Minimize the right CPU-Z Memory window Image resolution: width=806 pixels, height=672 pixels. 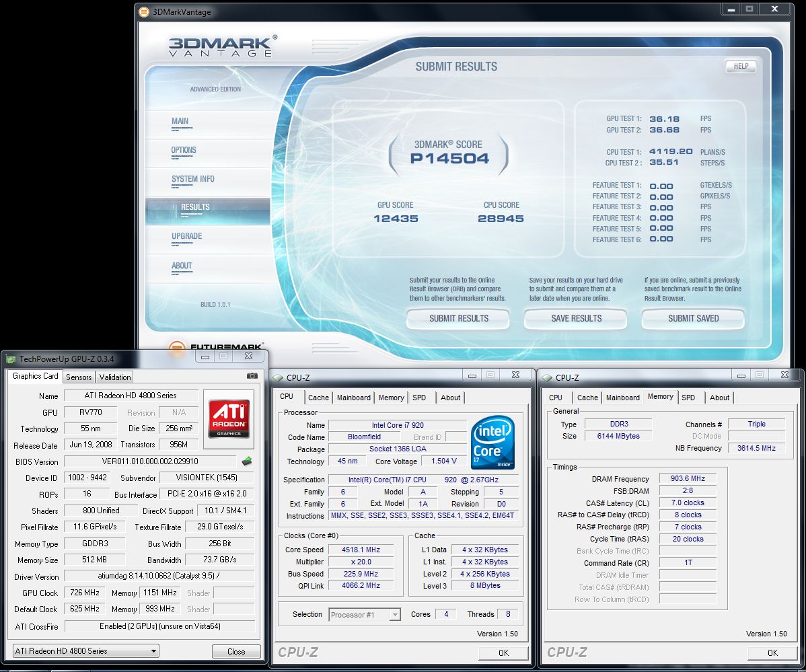(x=741, y=375)
